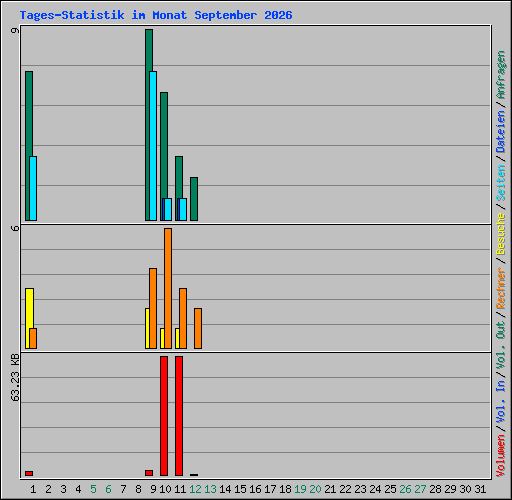
Task: Select the Seiten legend label
Action: 501,183
